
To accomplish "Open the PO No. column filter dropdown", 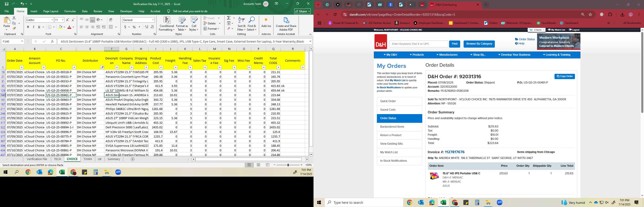I will (x=74, y=67).
